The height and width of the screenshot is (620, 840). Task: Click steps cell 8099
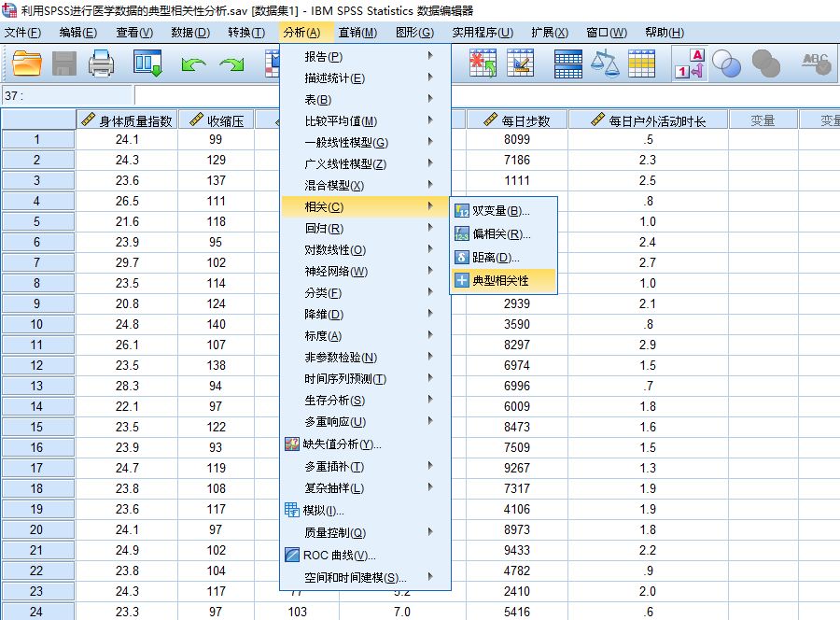tap(517, 139)
